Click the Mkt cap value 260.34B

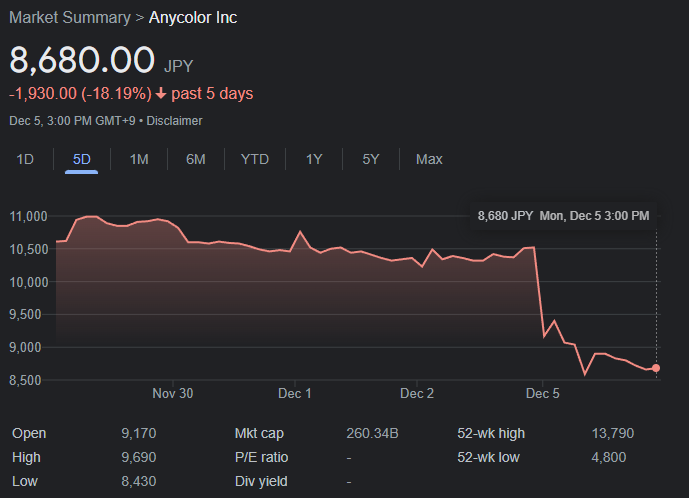coord(372,433)
